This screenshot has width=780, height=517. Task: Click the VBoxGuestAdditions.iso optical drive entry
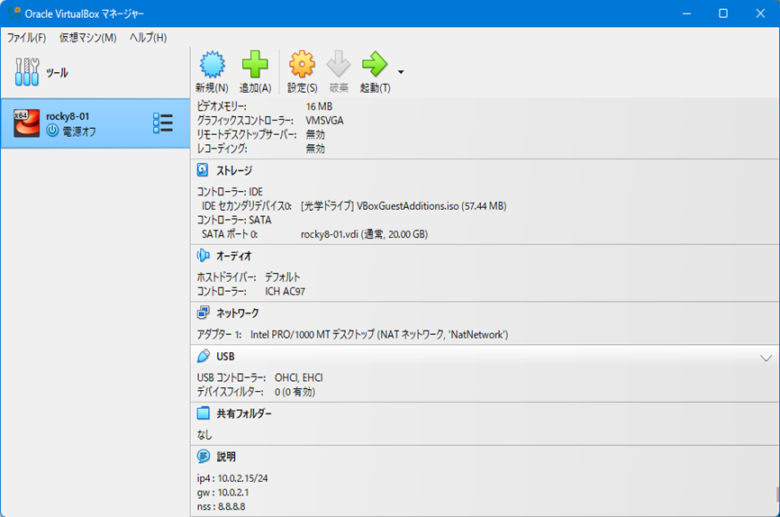pos(403,206)
